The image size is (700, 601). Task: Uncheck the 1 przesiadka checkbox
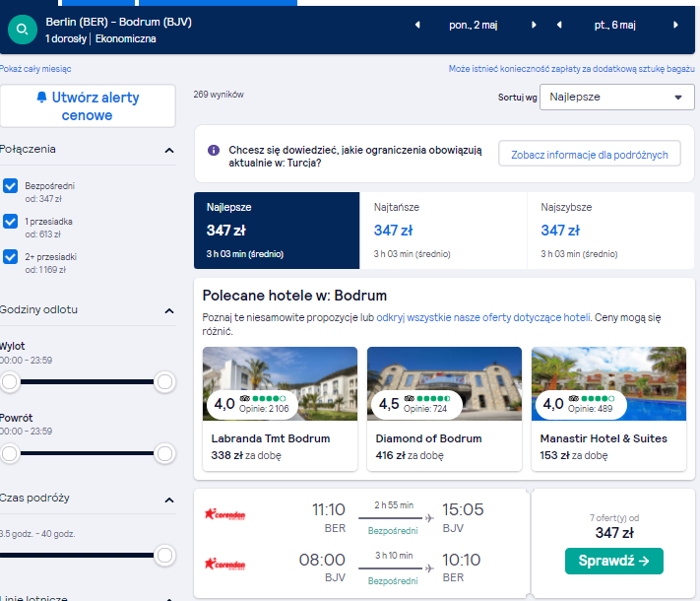10,221
